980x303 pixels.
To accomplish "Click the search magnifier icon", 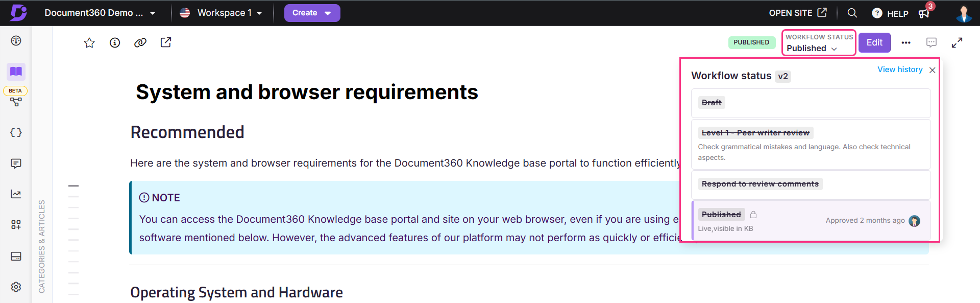I will [852, 13].
